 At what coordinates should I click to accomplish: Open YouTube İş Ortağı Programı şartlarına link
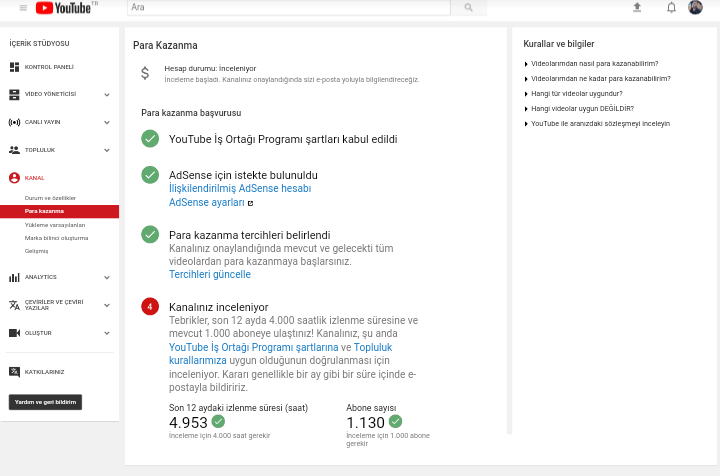[253, 347]
